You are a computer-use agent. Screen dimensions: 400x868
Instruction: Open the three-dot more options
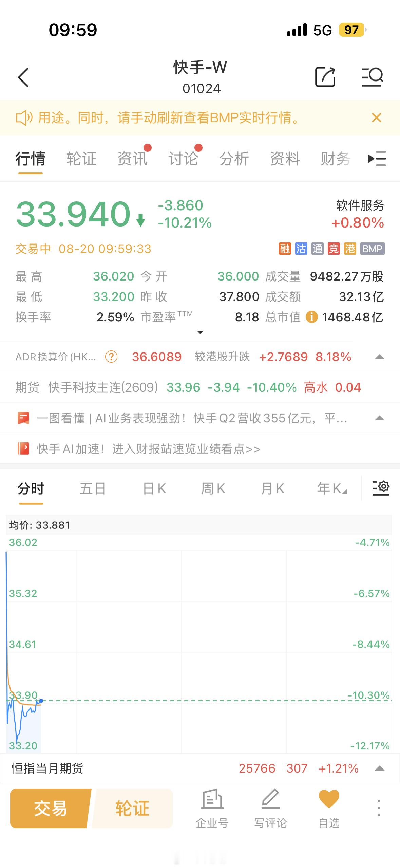click(379, 808)
